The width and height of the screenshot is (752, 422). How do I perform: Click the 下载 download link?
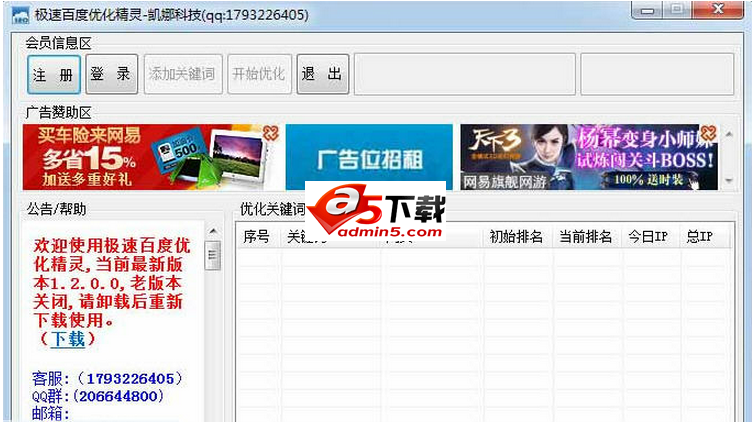(x=68, y=339)
